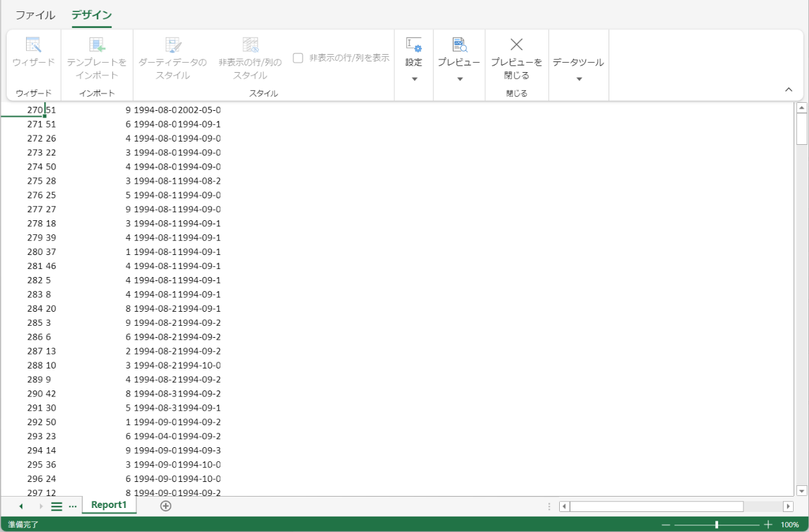Image resolution: width=809 pixels, height=532 pixels.
Task: Click the template import icon
Action: click(97, 45)
